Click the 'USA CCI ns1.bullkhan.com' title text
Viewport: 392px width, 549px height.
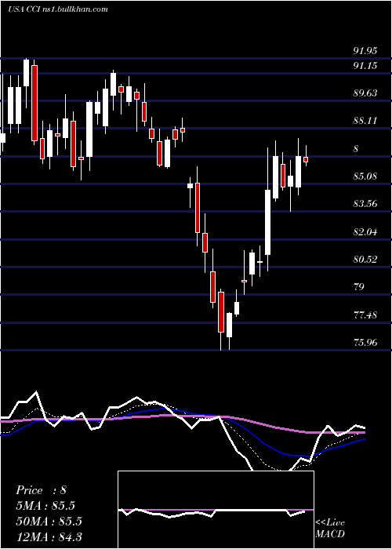tap(58, 9)
